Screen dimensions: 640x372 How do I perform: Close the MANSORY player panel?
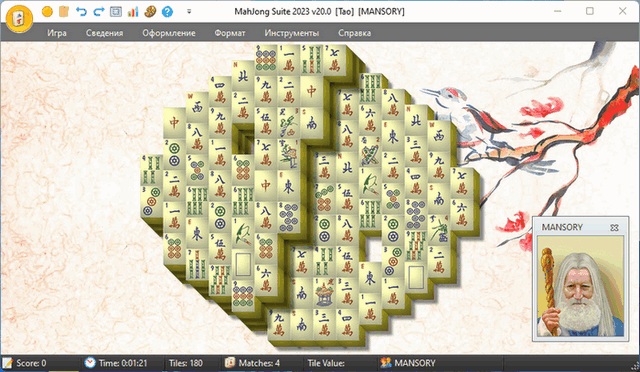614,227
